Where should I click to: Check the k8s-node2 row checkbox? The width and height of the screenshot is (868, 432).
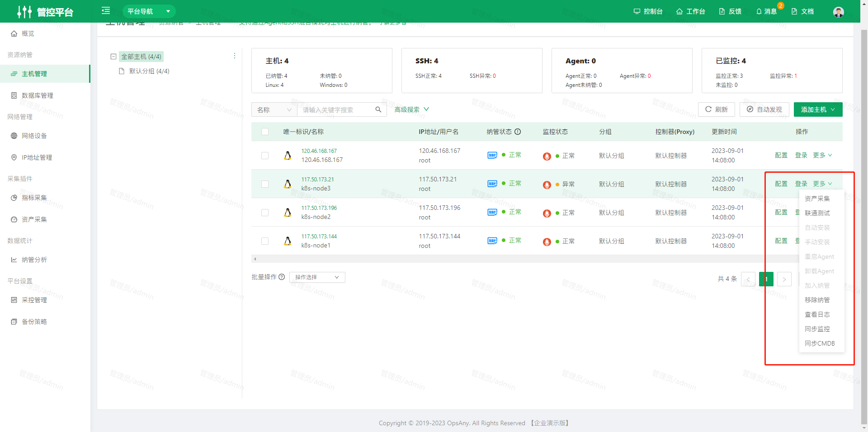[x=265, y=213]
